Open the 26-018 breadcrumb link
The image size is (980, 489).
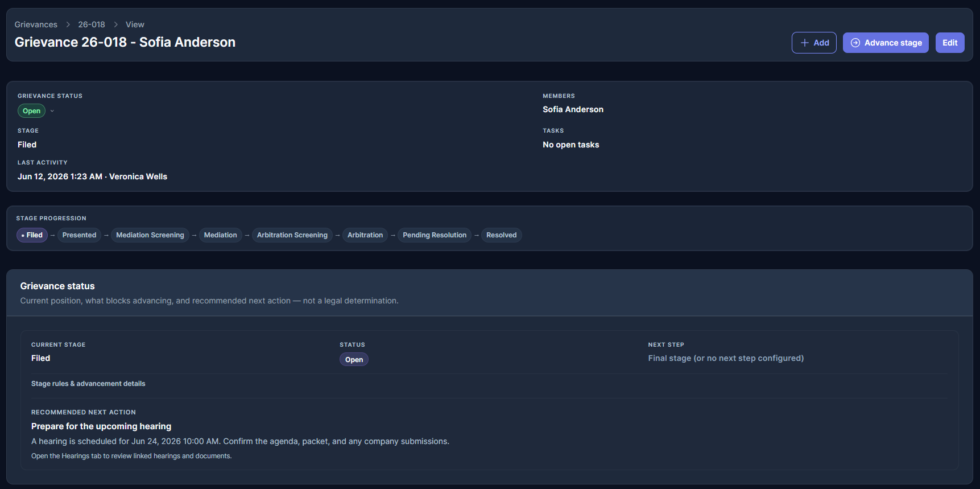tap(92, 24)
